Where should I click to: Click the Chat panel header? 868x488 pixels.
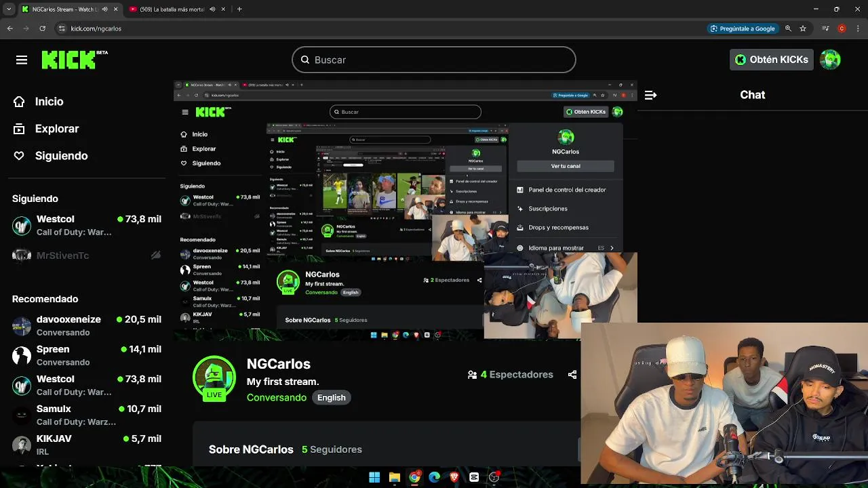click(752, 95)
